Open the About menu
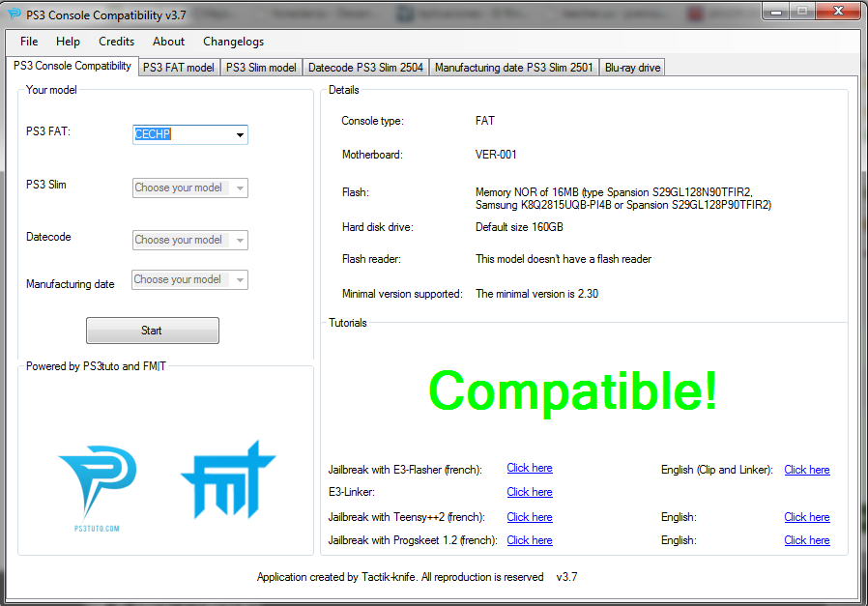The width and height of the screenshot is (868, 606). 168,42
